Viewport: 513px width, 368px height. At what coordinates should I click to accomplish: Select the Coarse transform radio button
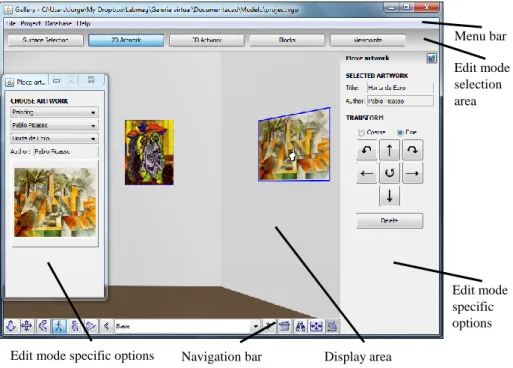pos(361,133)
